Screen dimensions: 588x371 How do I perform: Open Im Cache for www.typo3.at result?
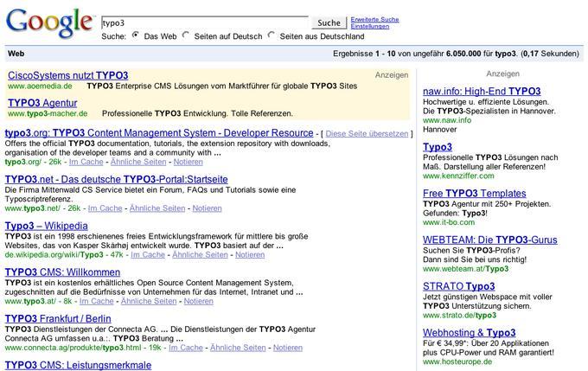click(x=96, y=301)
